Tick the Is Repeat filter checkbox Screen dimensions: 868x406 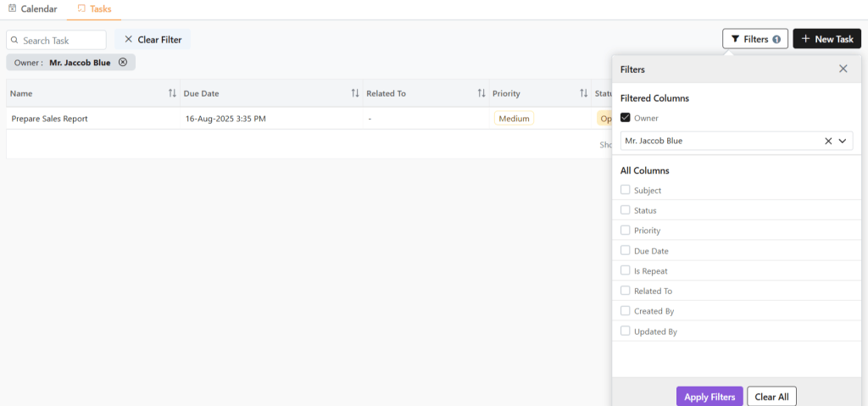click(626, 271)
